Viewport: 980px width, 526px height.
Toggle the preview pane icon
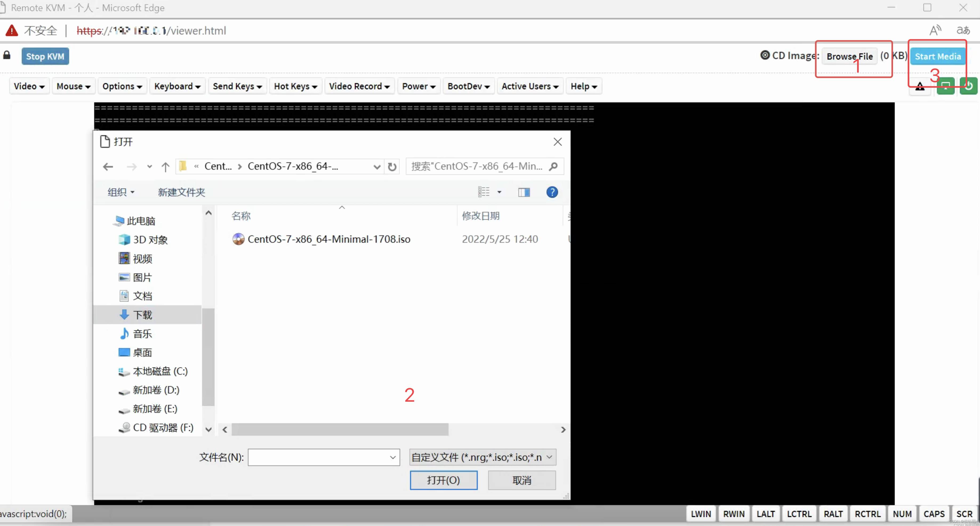524,192
